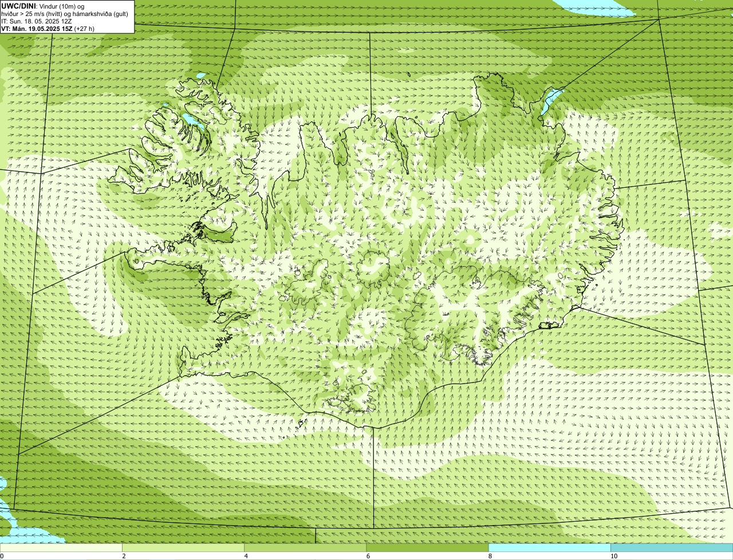Click the colorbar label "4"
Image resolution: width=733 pixels, height=560 pixels.
click(246, 556)
